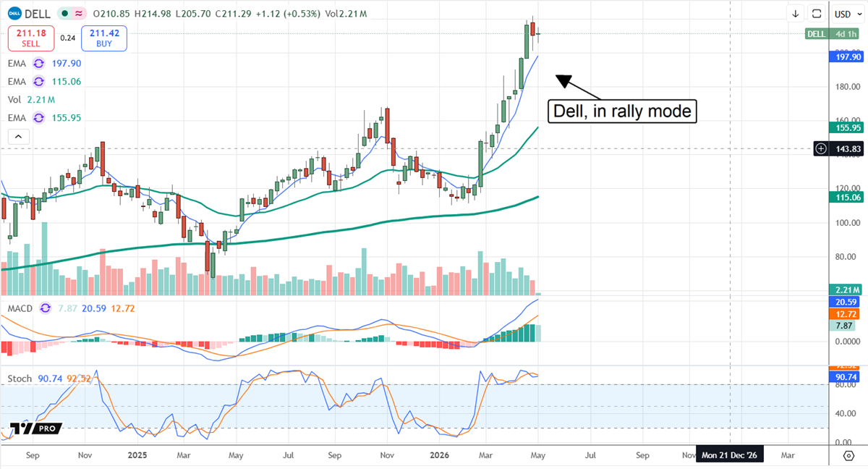Screen dimensions: 868x469
Task: Click the 0.0000 MACD scale label
Action: click(x=848, y=342)
